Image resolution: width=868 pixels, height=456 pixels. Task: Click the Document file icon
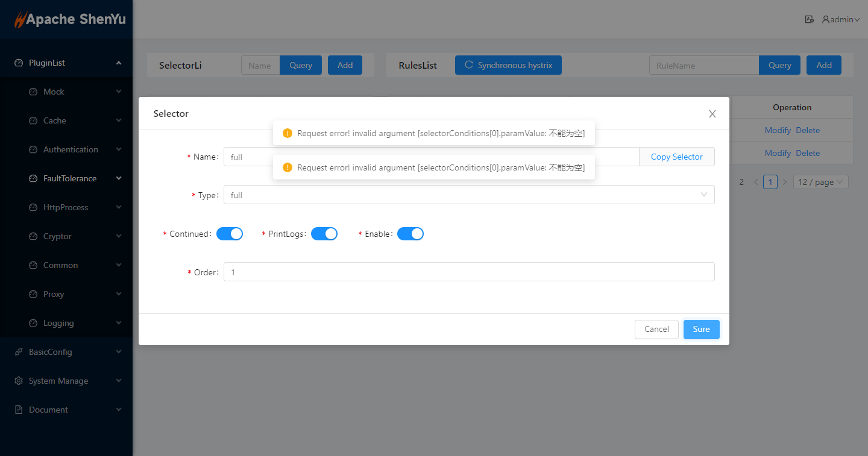tap(19, 410)
